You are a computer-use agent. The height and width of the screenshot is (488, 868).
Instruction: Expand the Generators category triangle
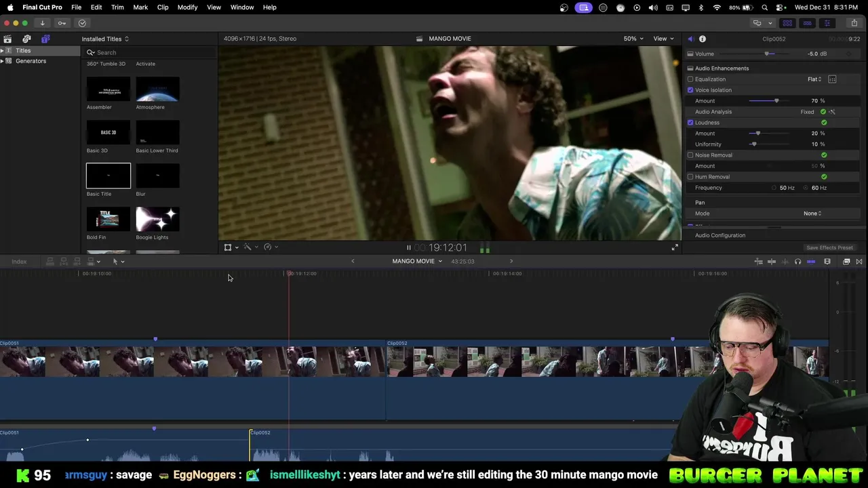tap(3, 61)
